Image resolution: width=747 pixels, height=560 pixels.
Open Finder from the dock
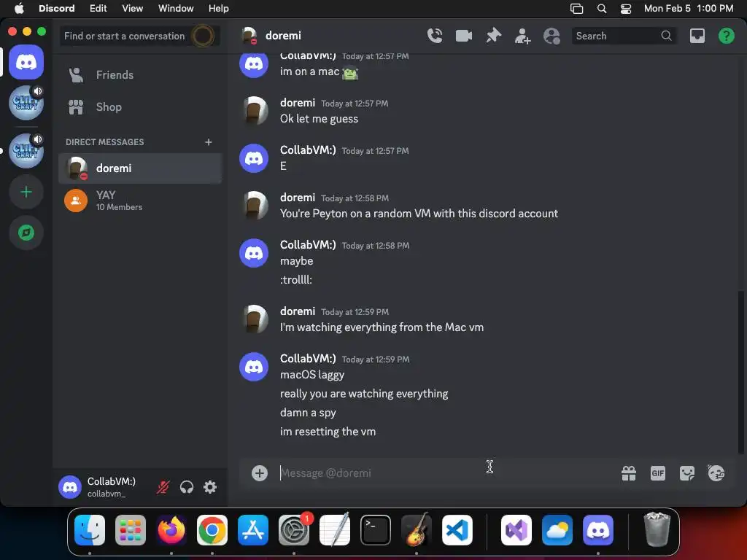point(90,530)
